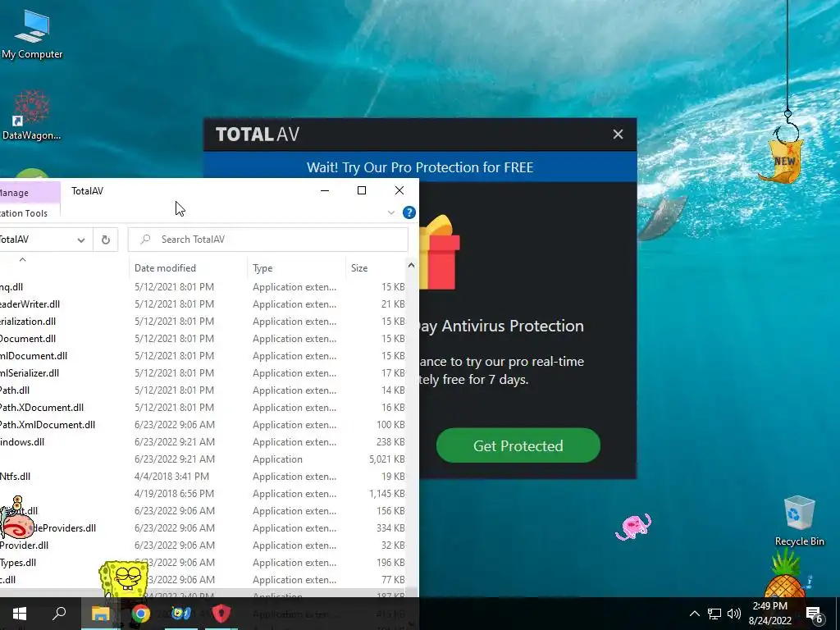The height and width of the screenshot is (630, 840).
Task: Click the SpongeBob character on the desktop
Action: (x=124, y=577)
